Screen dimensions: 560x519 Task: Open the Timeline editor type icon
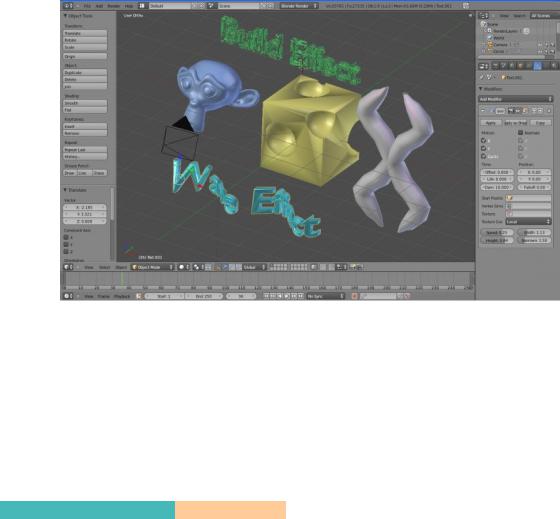[67, 296]
